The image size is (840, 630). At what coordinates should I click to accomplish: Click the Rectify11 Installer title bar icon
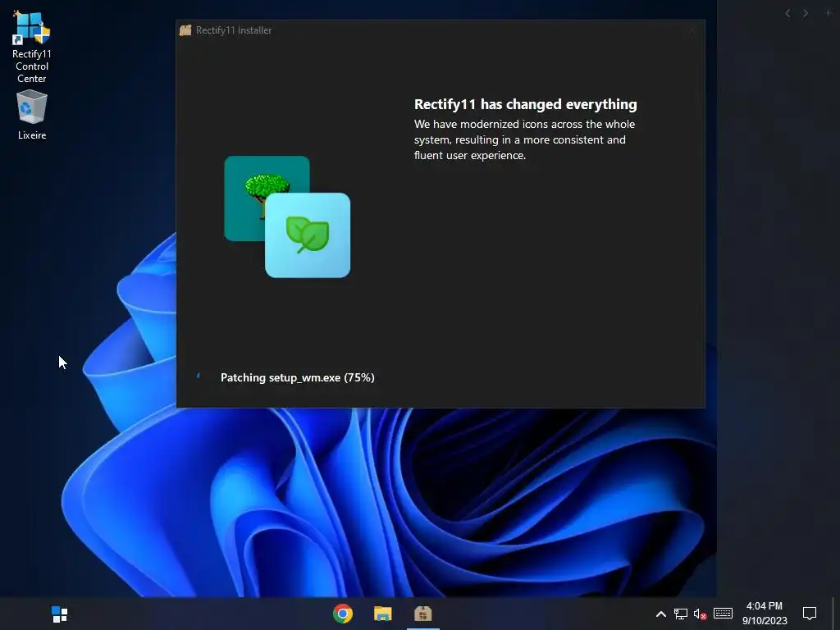click(x=185, y=30)
